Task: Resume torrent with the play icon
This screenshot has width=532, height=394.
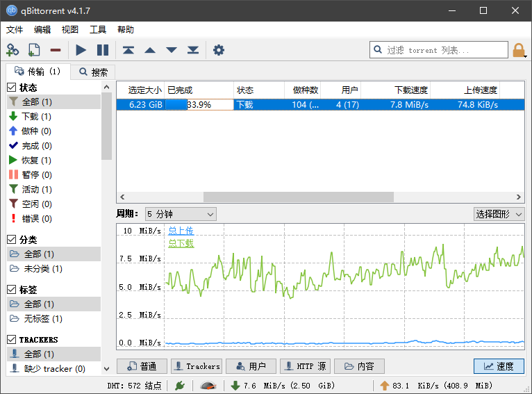Action: (x=81, y=50)
